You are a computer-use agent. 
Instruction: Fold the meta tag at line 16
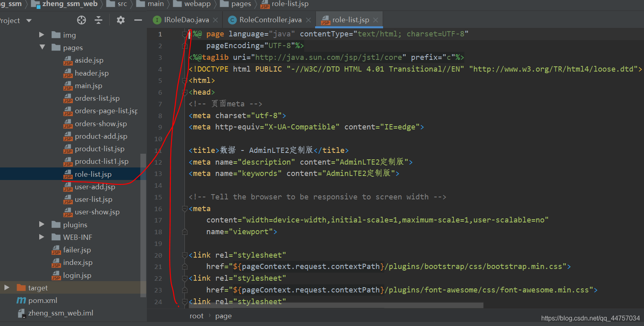[x=185, y=209]
